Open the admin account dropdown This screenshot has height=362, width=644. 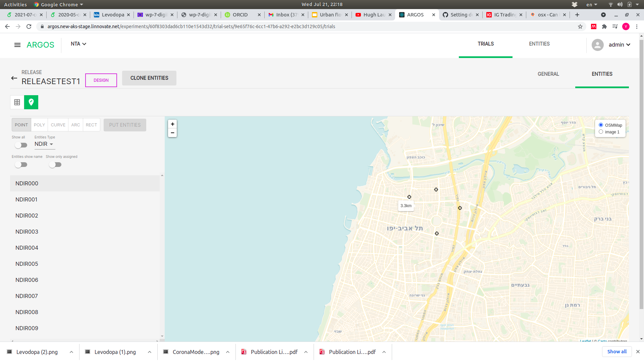click(x=619, y=45)
